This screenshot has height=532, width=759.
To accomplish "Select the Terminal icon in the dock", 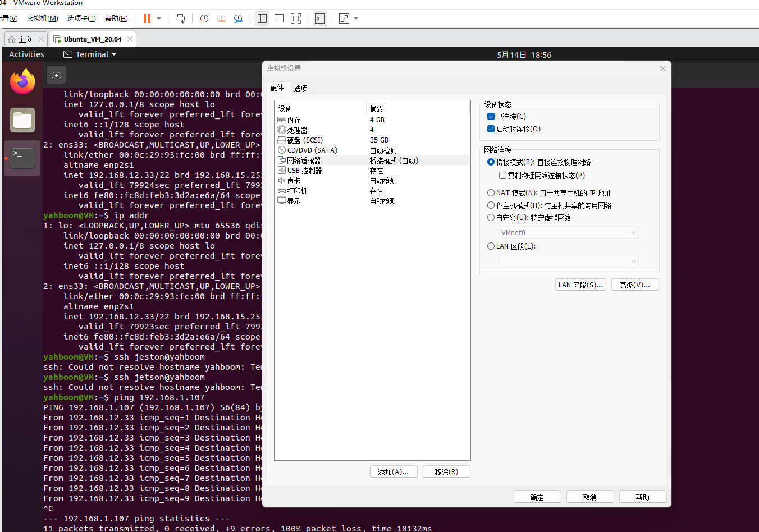I will point(22,158).
